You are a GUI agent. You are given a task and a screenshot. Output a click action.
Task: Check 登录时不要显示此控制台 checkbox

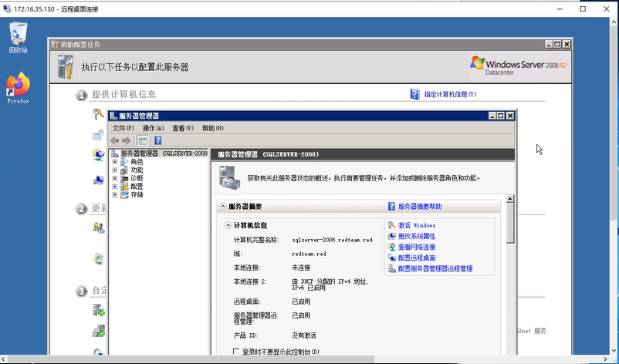(236, 352)
